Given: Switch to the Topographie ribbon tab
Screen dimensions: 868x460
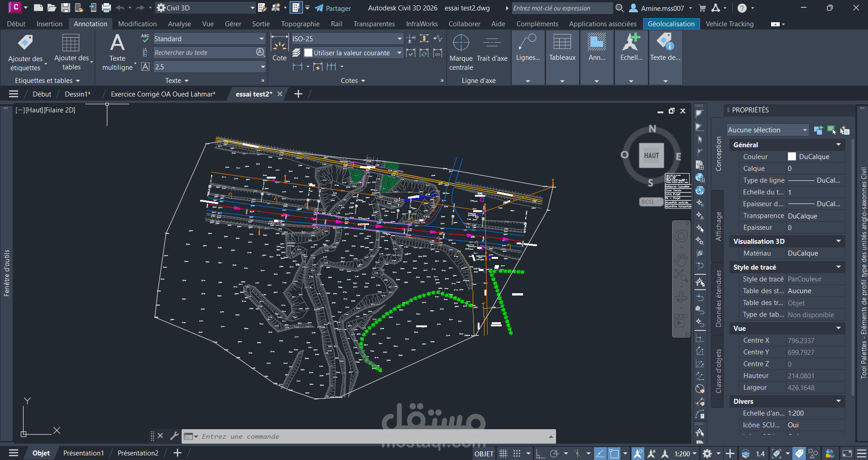Looking at the screenshot, I should (x=300, y=24).
